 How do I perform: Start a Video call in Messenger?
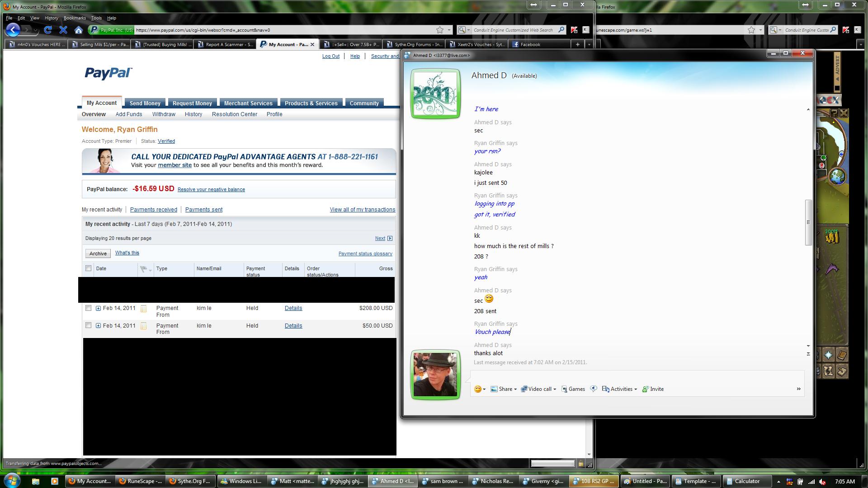point(538,389)
